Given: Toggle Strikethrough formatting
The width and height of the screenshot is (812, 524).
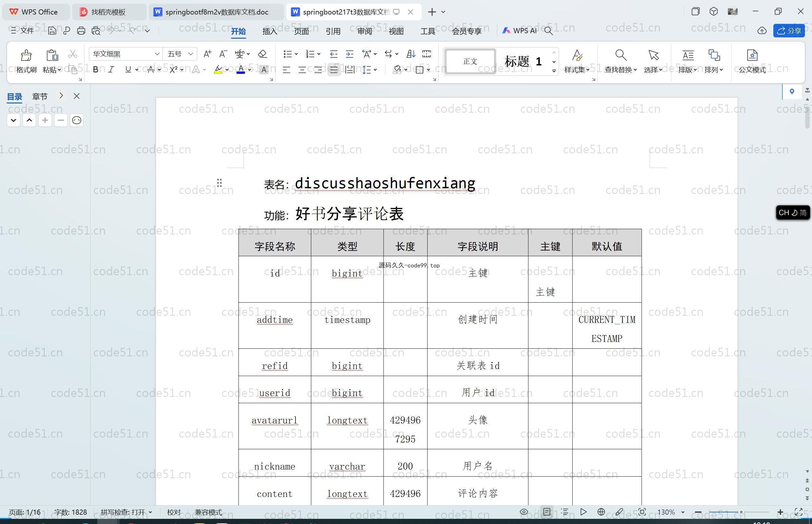Looking at the screenshot, I should [151, 70].
